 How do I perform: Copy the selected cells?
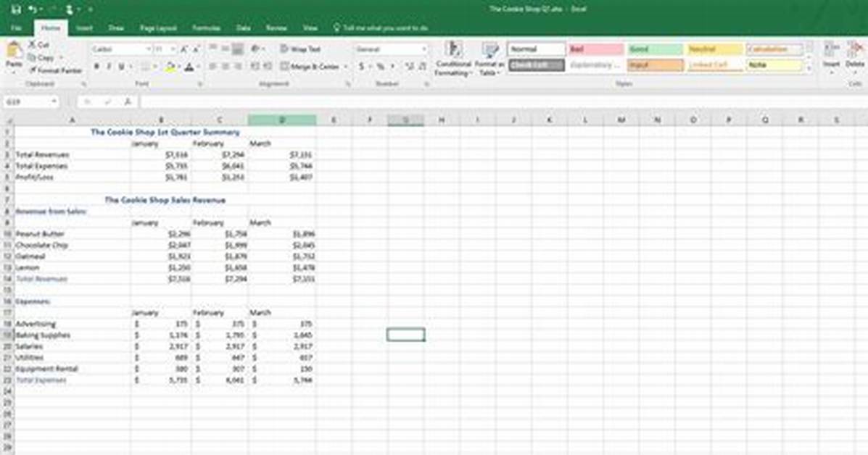[x=41, y=57]
